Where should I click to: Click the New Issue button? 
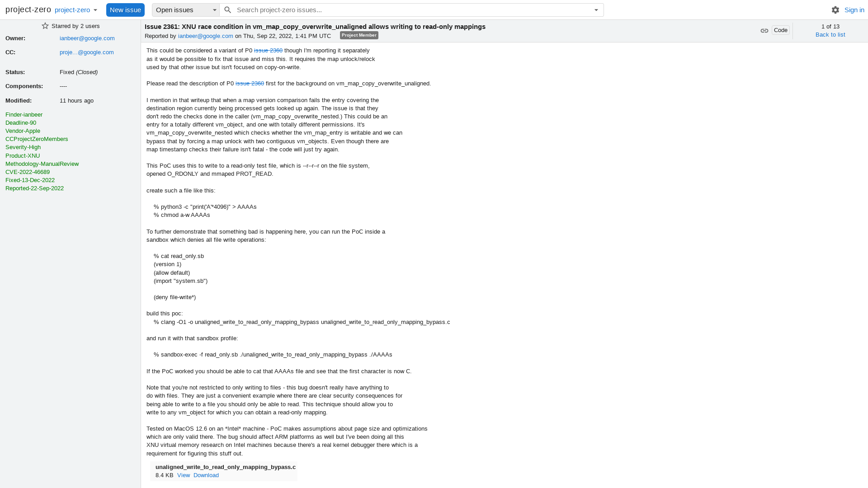pos(125,9)
